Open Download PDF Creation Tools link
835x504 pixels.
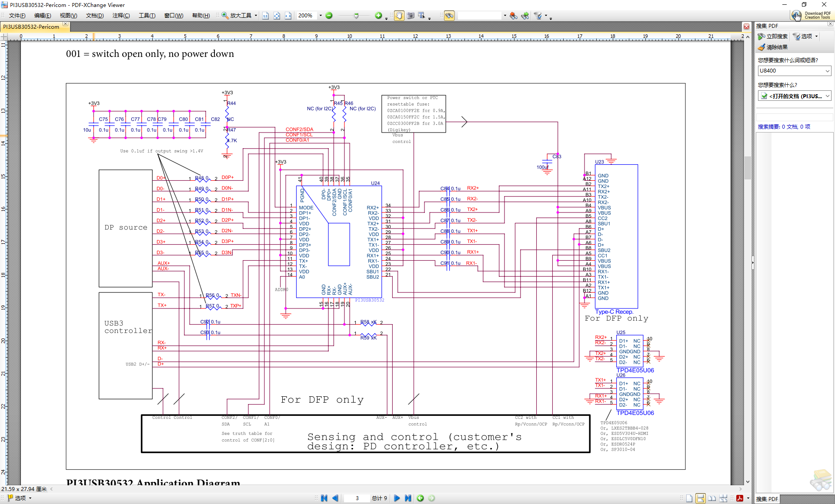[812, 16]
